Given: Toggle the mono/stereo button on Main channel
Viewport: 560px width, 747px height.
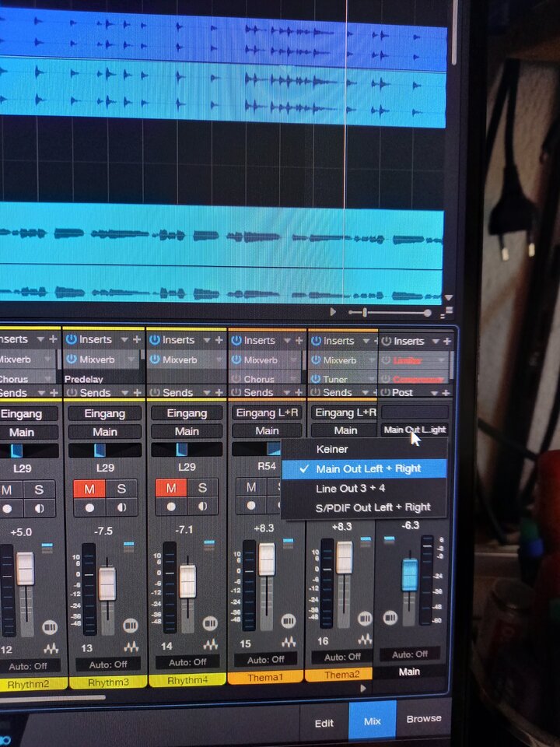Looking at the screenshot, I should pyautogui.click(x=390, y=618).
